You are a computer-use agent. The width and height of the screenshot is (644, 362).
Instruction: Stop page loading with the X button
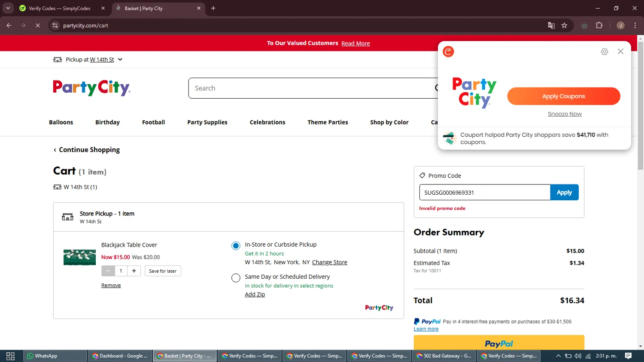pyautogui.click(x=38, y=26)
